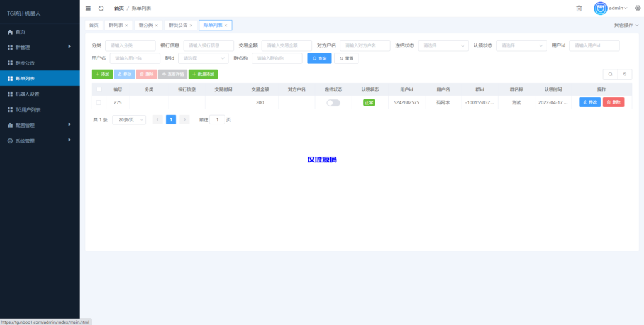Click the green 批量添加 button
This screenshot has width=644, height=325.
203,74
